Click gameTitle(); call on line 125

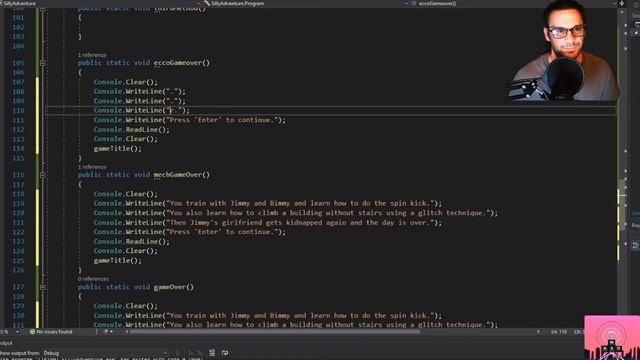pyautogui.click(x=118, y=260)
